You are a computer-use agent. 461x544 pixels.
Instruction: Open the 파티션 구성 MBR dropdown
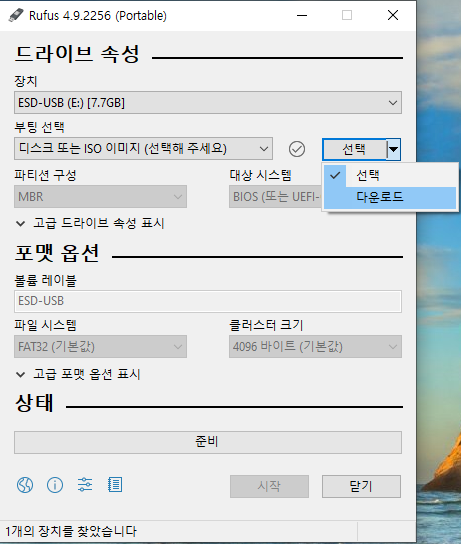pyautogui.click(x=100, y=197)
